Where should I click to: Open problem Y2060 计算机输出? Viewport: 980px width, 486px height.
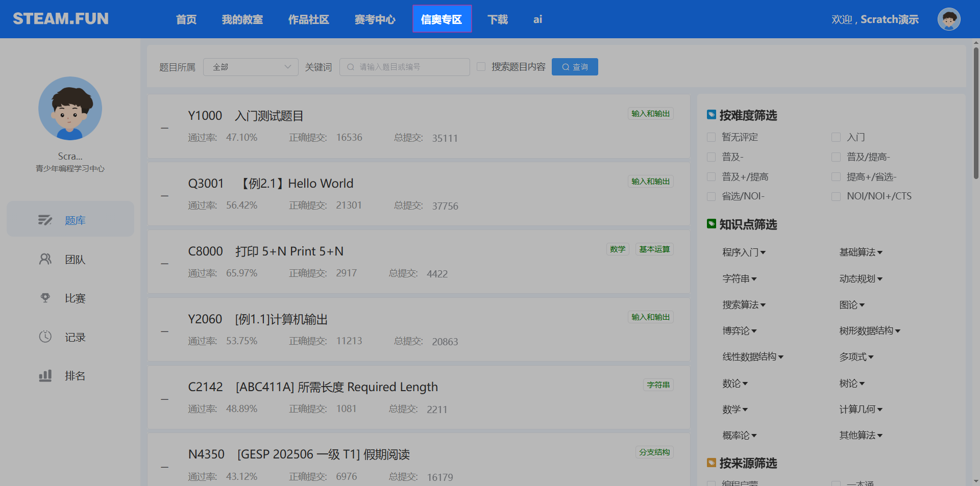point(258,319)
